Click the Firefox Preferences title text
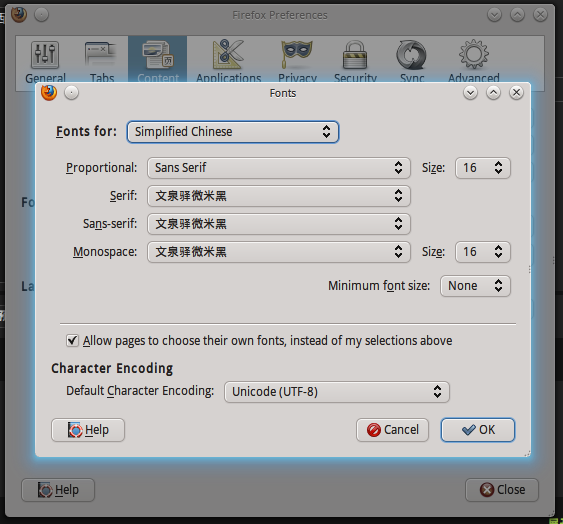 click(280, 15)
